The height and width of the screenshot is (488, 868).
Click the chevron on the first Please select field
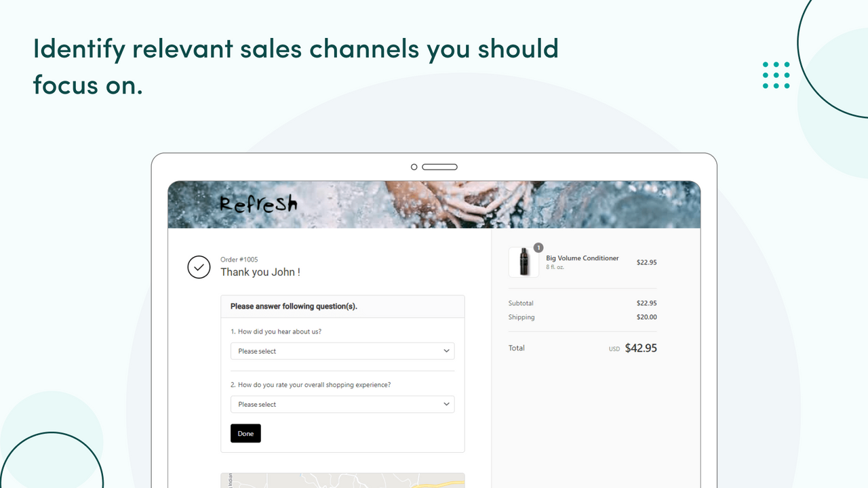tap(446, 351)
